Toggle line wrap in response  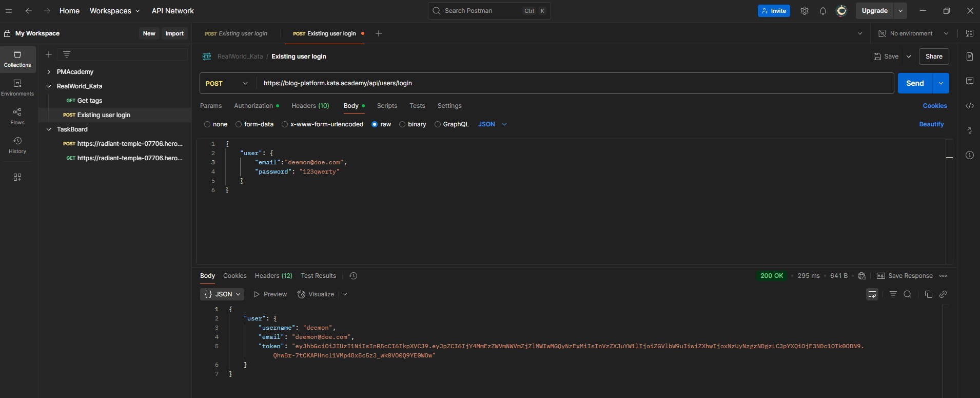coord(872,294)
